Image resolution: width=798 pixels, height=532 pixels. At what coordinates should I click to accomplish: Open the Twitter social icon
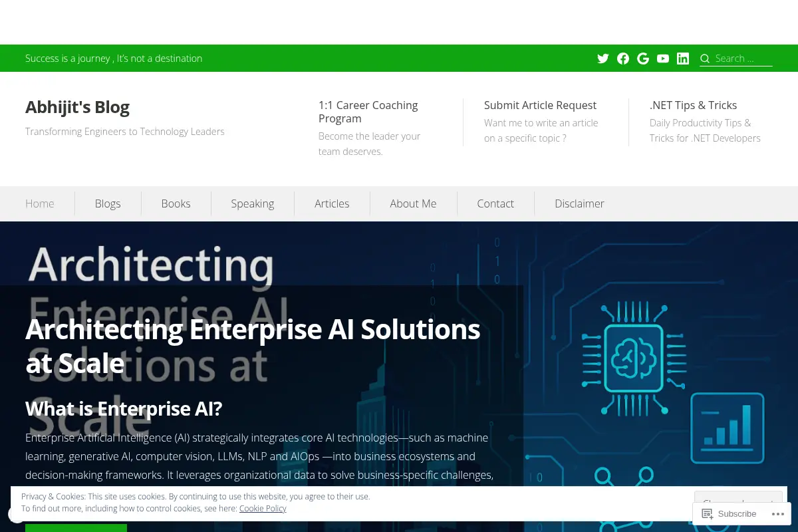tap(603, 59)
